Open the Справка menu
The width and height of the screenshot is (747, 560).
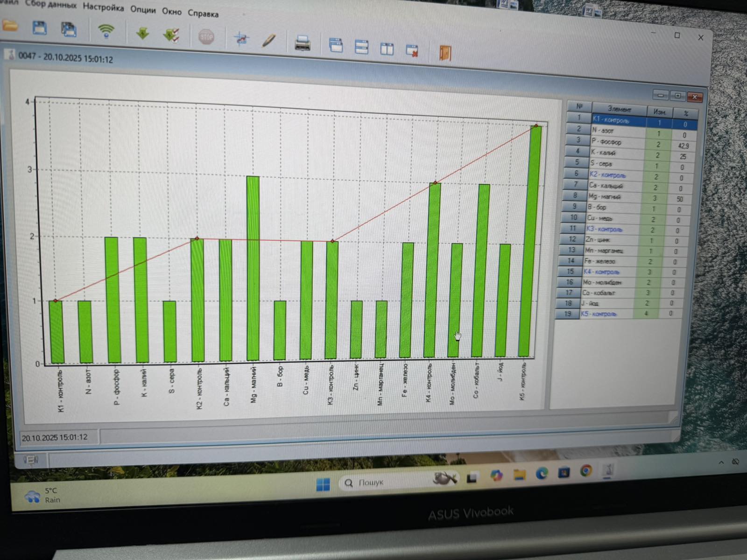click(x=203, y=13)
